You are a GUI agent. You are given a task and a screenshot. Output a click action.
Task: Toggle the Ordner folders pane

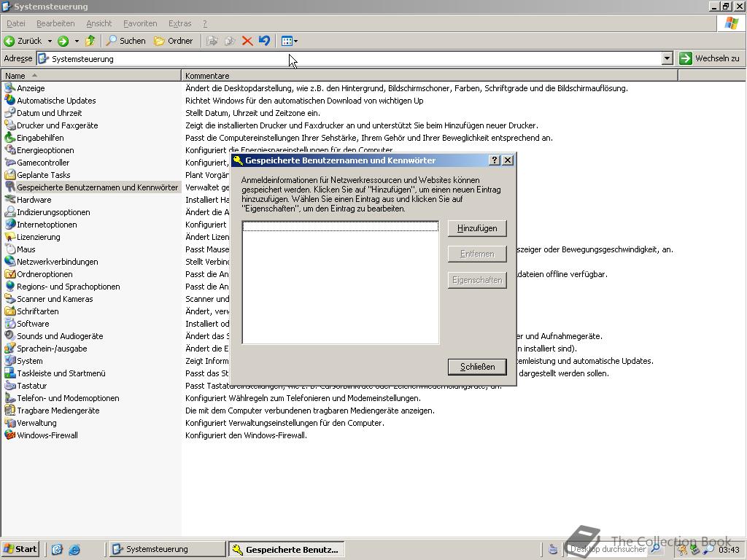(174, 41)
